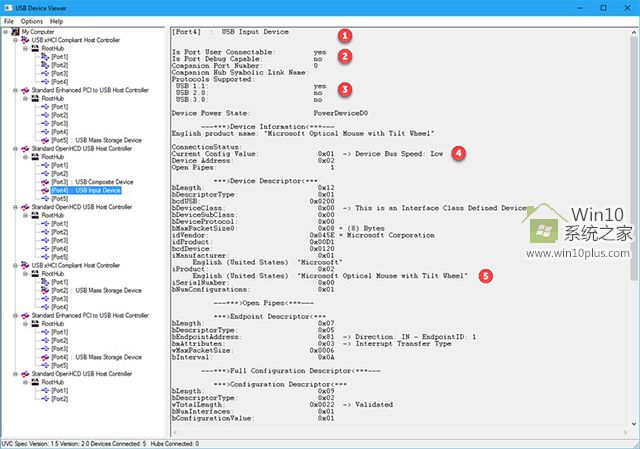Collapse RootHub containing the USB Input Device
Screen dimensions: 640x449
(x=25, y=157)
